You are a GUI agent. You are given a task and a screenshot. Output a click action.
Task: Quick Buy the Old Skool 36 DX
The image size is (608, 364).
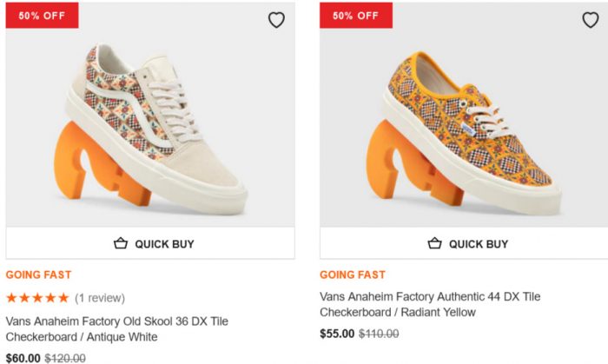[150, 243]
